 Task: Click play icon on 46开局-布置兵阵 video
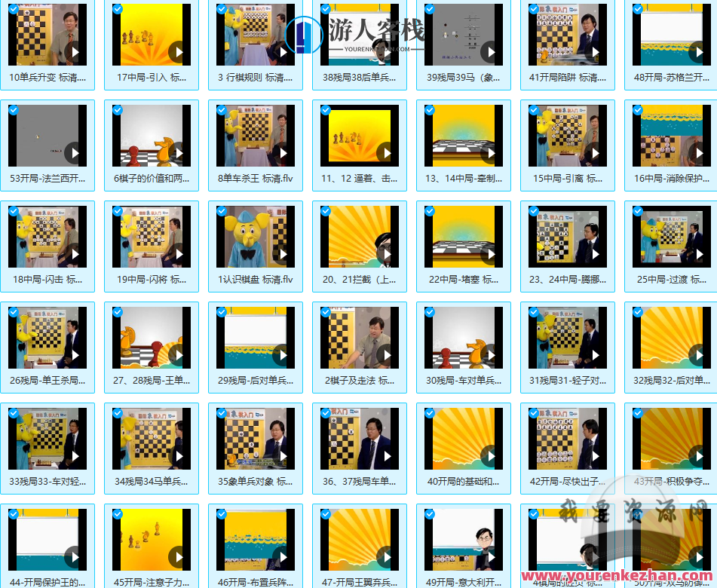point(283,557)
